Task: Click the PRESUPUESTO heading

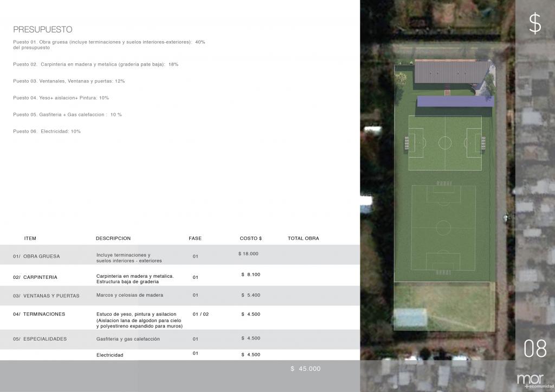Action: [x=43, y=29]
